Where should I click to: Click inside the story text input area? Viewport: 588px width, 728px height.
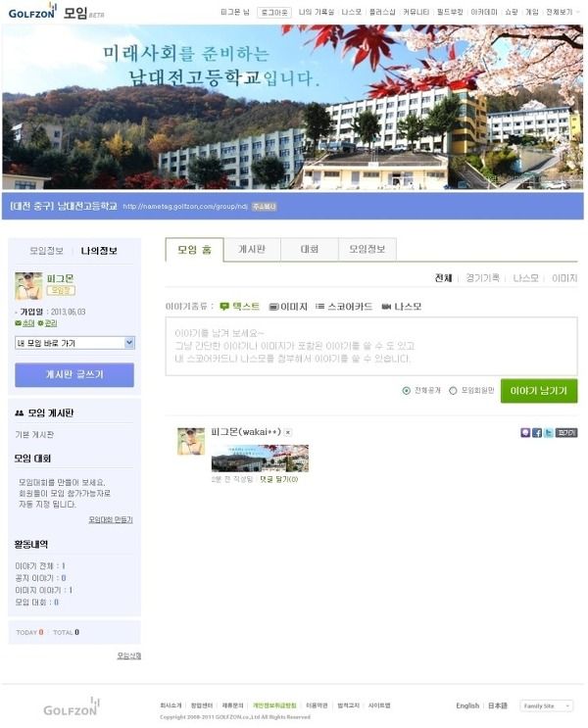[371, 346]
